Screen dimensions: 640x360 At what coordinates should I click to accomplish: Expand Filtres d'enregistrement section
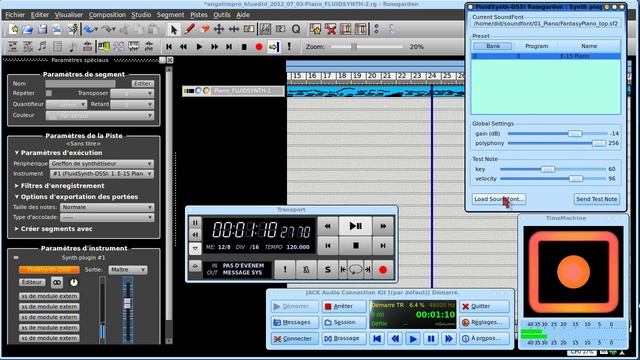pyautogui.click(x=59, y=186)
